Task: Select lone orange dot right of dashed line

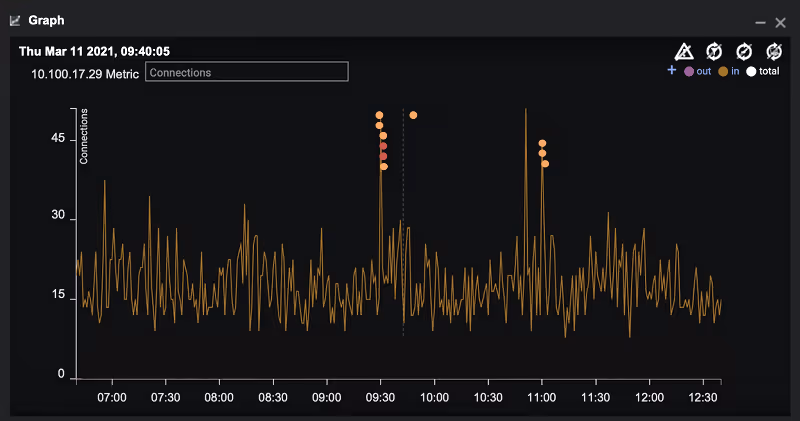Action: (413, 115)
